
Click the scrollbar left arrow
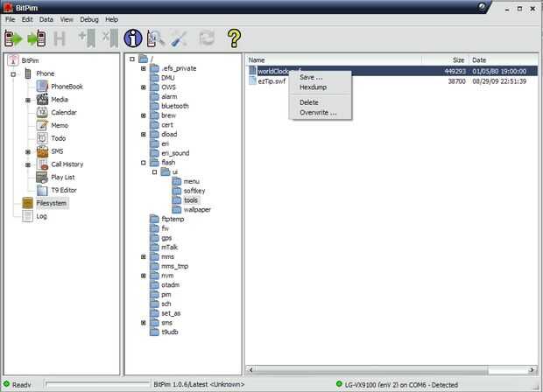(250, 370)
